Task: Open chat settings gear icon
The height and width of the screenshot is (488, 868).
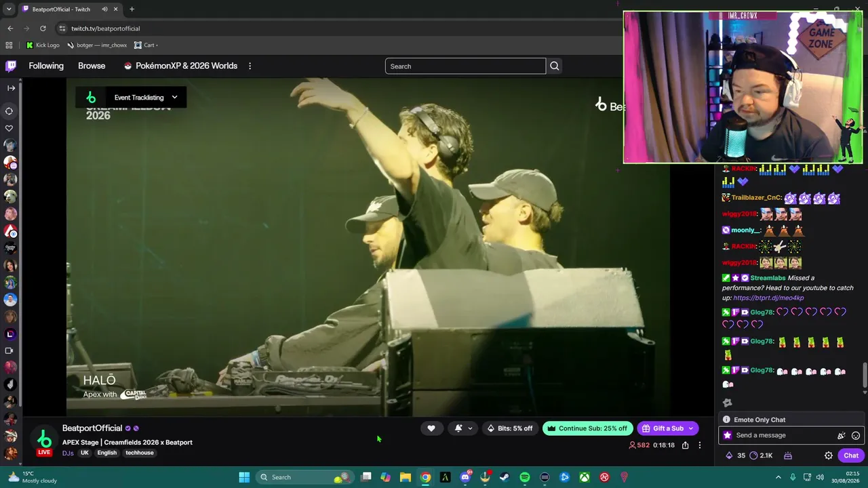Action: point(829,455)
